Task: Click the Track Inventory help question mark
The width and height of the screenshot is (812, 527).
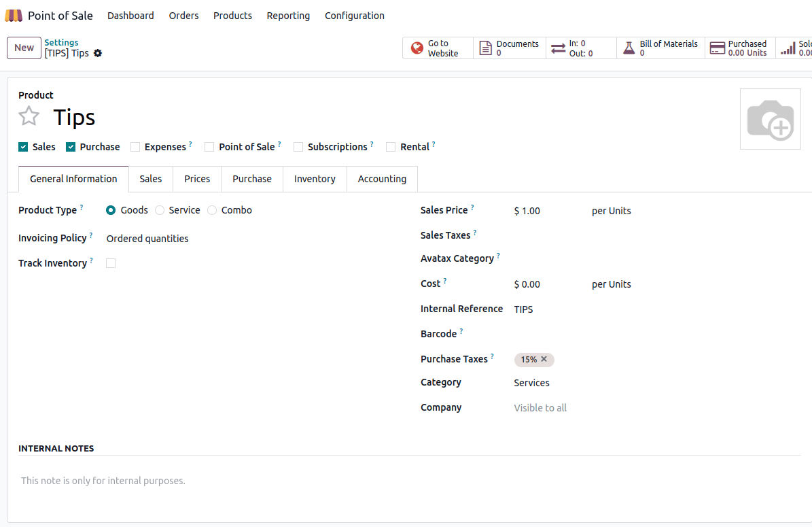Action: coord(91,260)
